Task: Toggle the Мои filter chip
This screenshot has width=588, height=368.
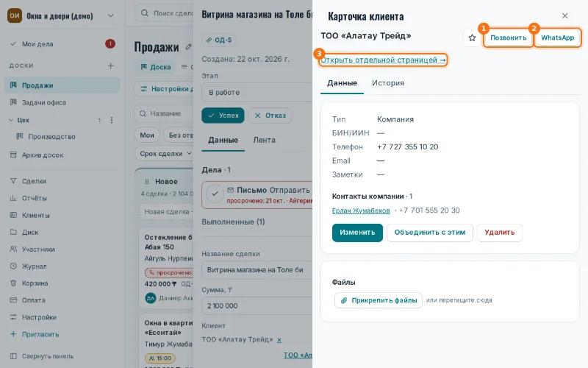Action: (x=147, y=135)
